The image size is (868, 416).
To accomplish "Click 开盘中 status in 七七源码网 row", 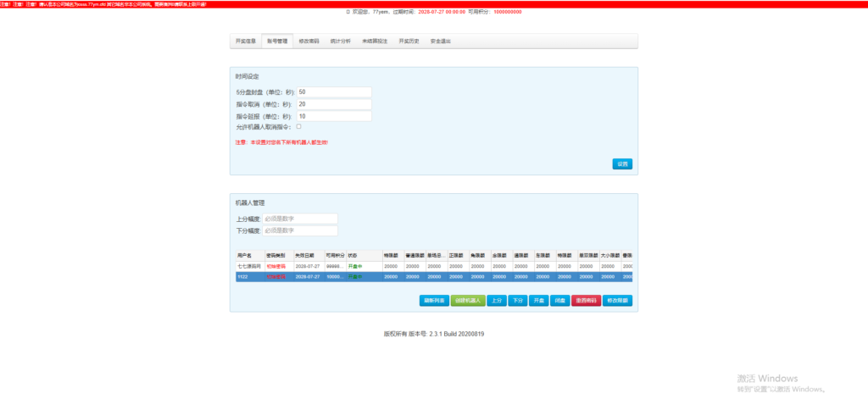I will click(355, 266).
